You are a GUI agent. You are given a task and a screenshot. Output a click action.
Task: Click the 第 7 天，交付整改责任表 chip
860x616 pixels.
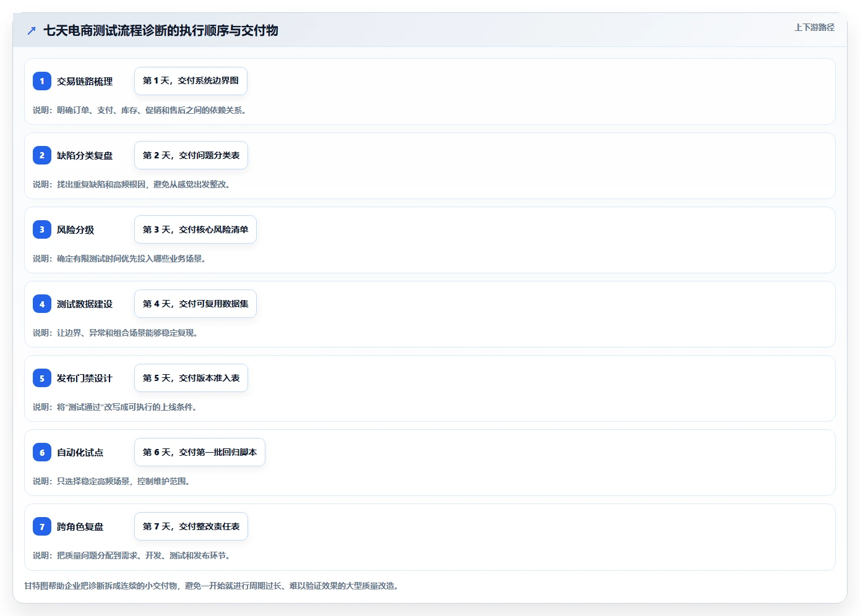191,526
